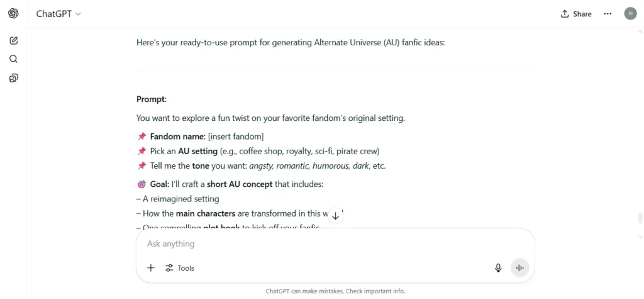Click the plus attach icon
The height and width of the screenshot is (299, 644).
click(151, 268)
